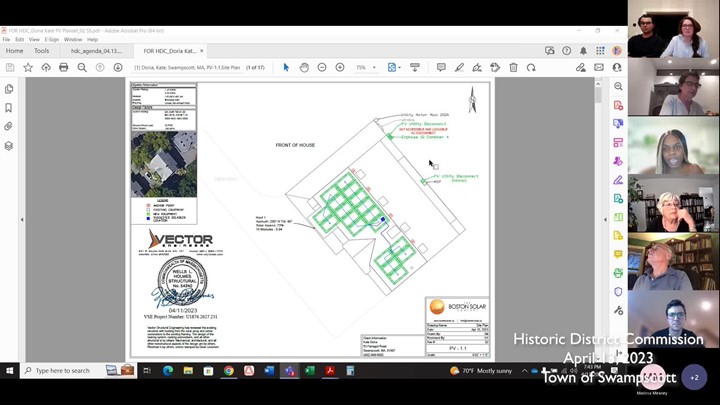Open notifications bell
The image size is (720, 405).
[x=583, y=51]
